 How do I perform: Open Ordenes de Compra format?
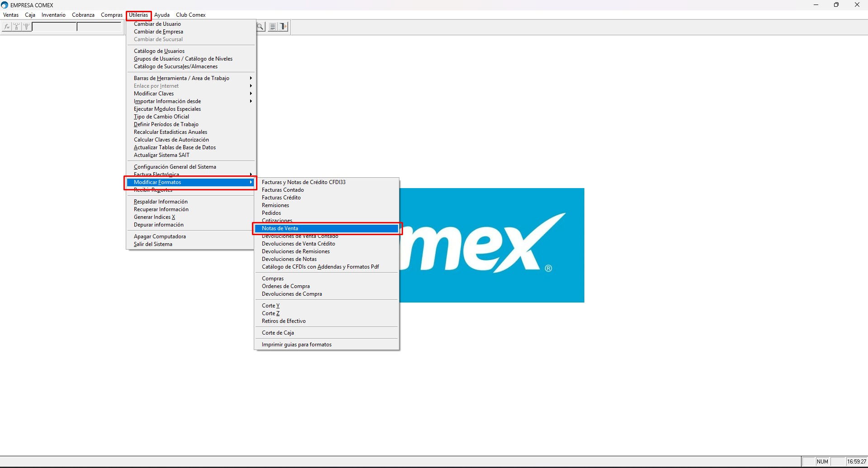pyautogui.click(x=327, y=286)
